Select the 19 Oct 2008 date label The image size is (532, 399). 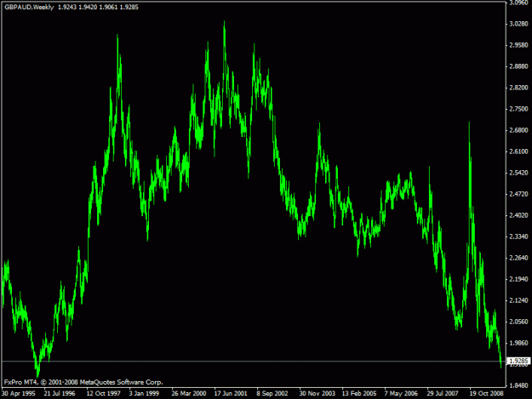[x=487, y=394]
